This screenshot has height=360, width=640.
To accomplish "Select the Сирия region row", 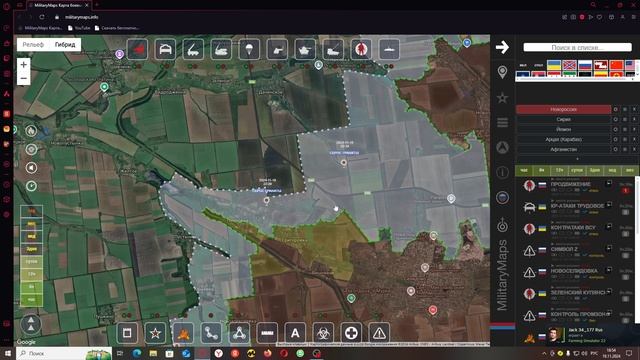I will tap(563, 120).
